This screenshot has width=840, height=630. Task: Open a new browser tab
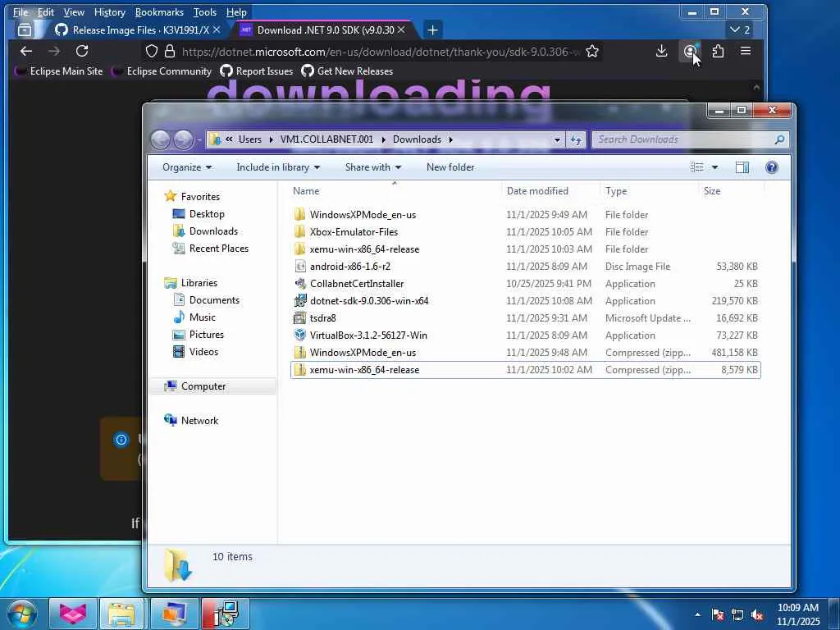pos(433,30)
